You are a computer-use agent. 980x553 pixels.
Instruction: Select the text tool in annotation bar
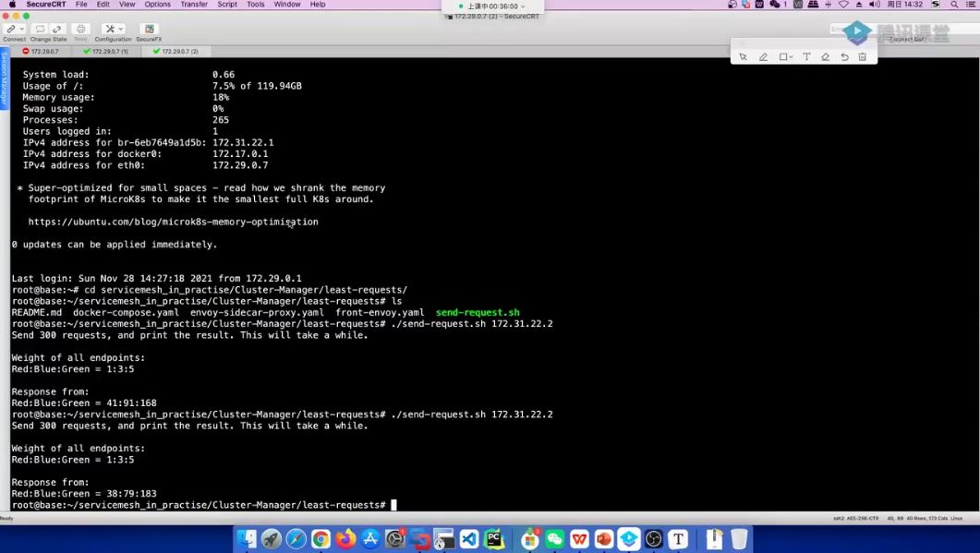tap(806, 57)
